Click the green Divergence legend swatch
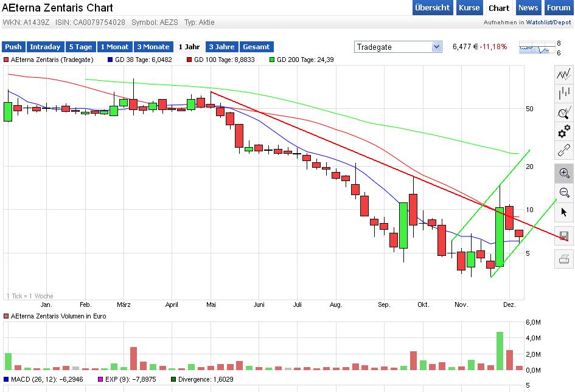 [173, 379]
